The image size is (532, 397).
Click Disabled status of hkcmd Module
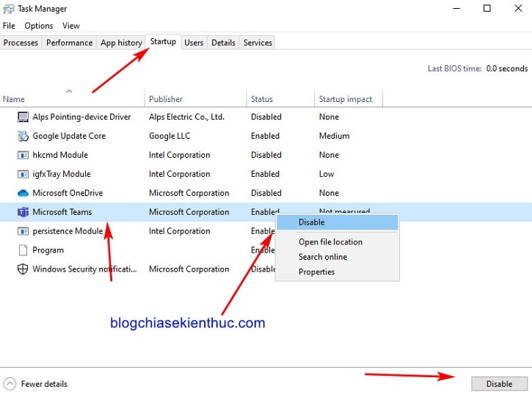coord(266,155)
